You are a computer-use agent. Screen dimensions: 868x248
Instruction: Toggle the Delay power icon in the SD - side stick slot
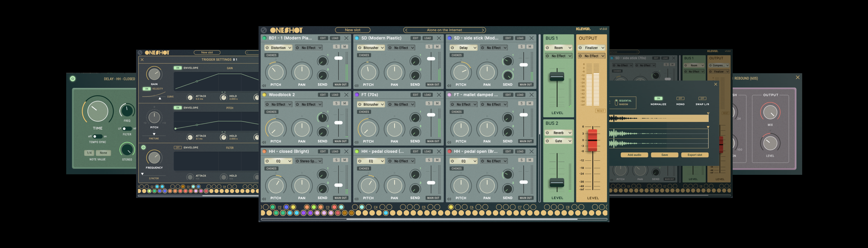click(452, 48)
